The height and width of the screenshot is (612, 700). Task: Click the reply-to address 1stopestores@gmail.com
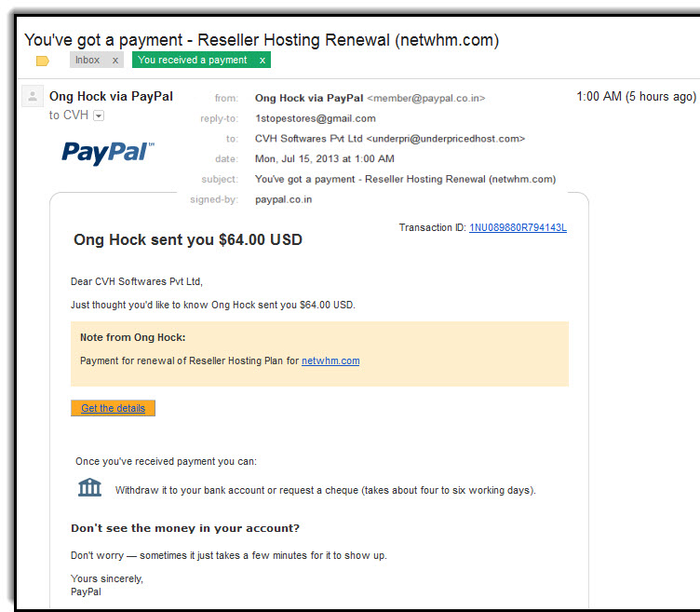(x=316, y=118)
